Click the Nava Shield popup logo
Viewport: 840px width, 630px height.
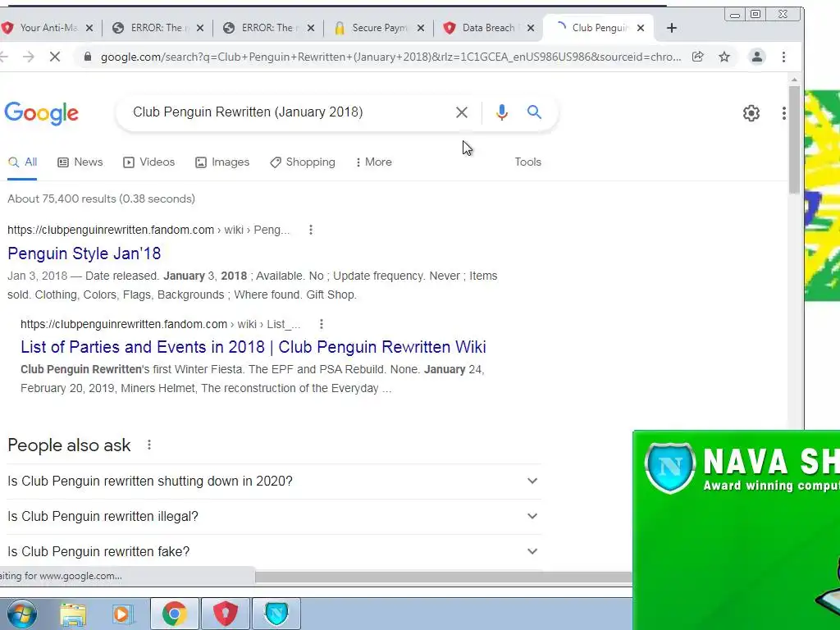click(669, 468)
